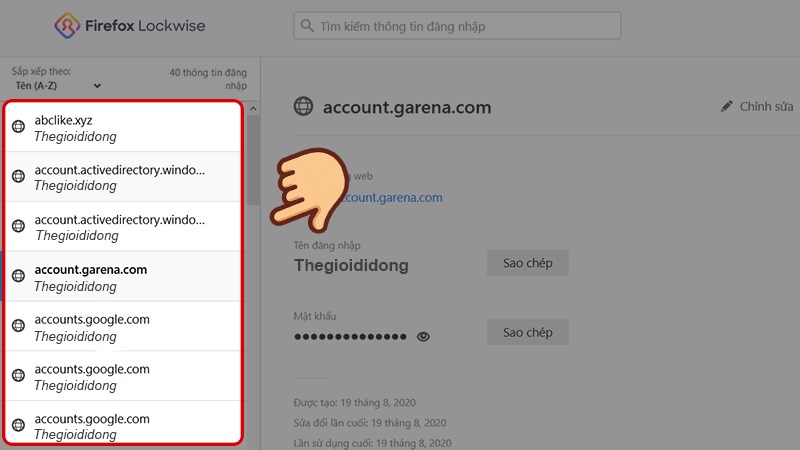Click the Lần sử dụng cuối date line
Screen dimensions: 800x450
click(372, 443)
